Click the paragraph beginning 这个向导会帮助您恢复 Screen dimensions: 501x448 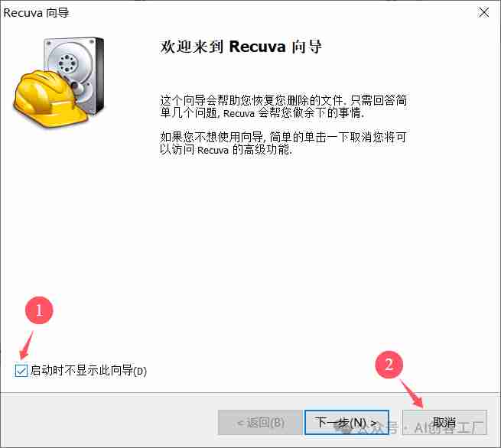pyautogui.click(x=284, y=106)
